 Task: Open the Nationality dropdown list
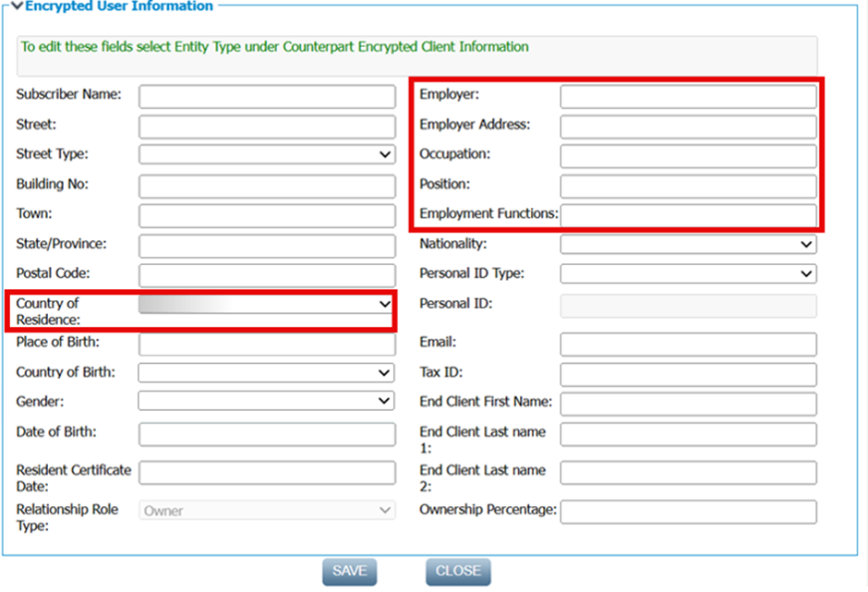pyautogui.click(x=688, y=245)
